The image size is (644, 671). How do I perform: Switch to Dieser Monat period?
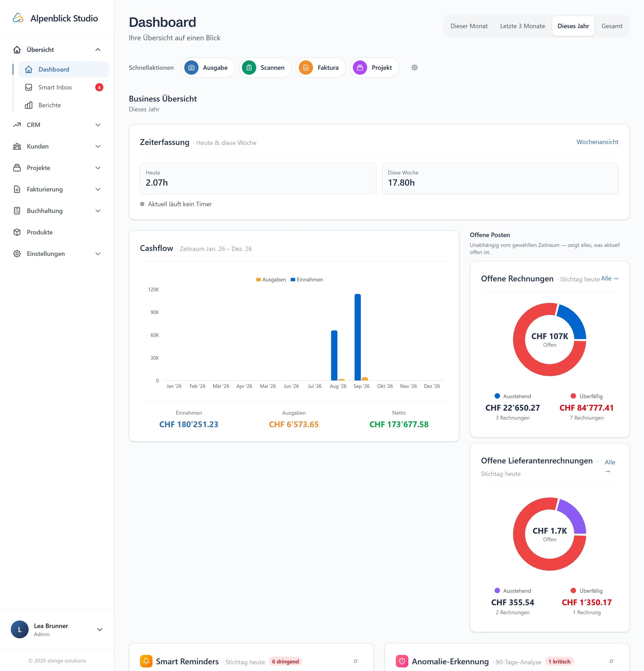click(x=469, y=26)
